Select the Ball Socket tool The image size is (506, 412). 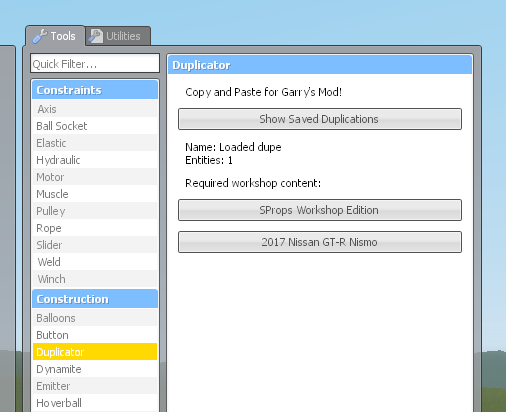[95, 126]
